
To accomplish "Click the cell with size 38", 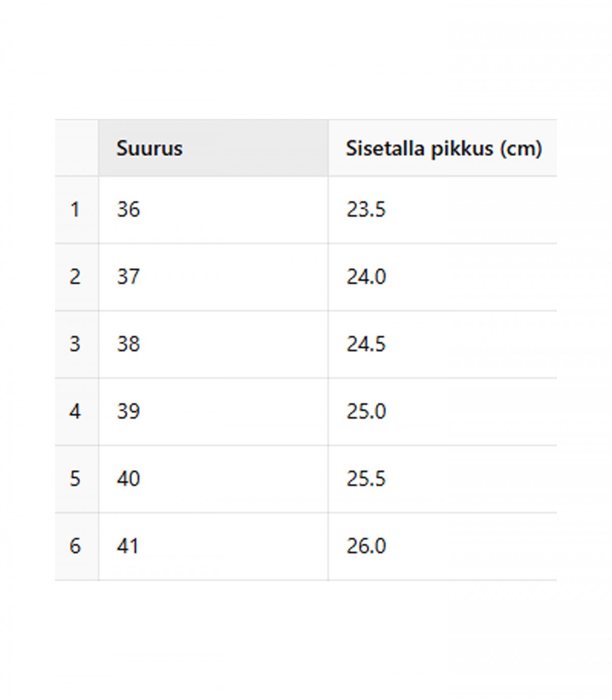I will [x=213, y=344].
